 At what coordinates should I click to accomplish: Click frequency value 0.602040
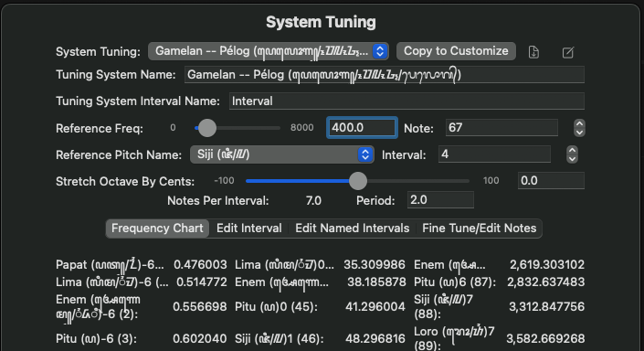[x=200, y=339]
